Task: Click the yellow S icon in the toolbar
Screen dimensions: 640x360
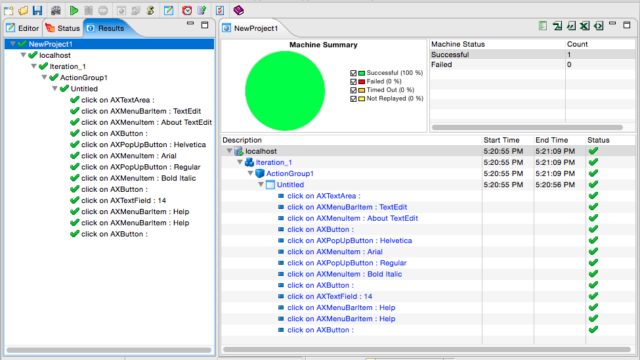Action: click(150, 11)
